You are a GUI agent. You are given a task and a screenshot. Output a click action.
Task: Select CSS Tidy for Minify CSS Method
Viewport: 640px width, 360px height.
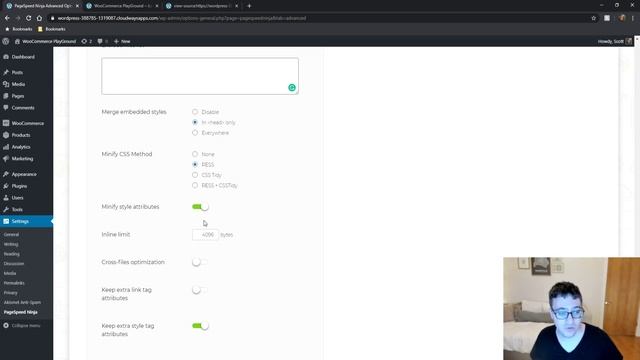[195, 175]
